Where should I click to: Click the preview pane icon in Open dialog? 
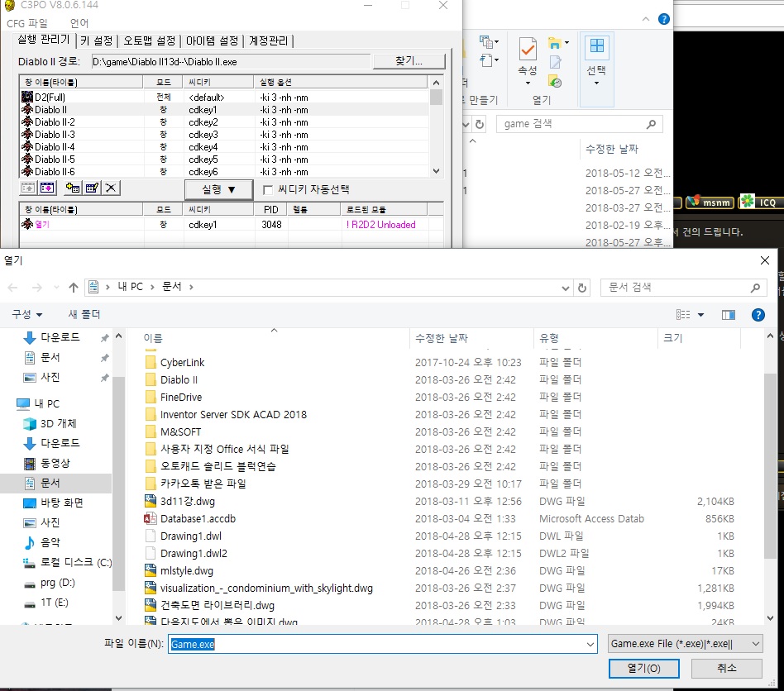coord(729,315)
